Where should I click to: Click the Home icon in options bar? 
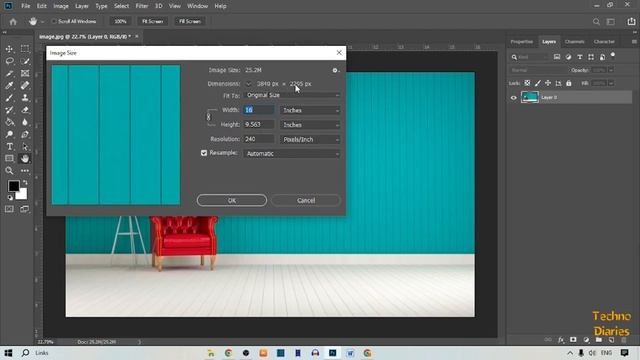point(13,21)
